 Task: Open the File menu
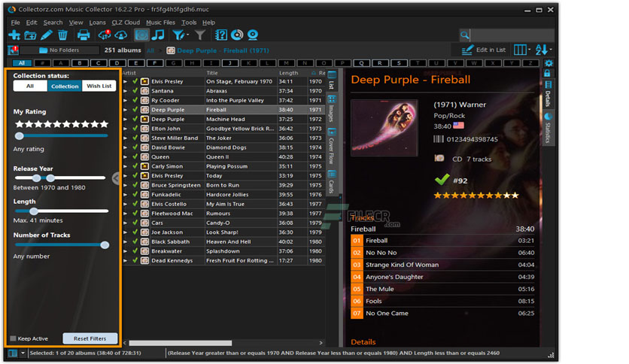coord(15,23)
